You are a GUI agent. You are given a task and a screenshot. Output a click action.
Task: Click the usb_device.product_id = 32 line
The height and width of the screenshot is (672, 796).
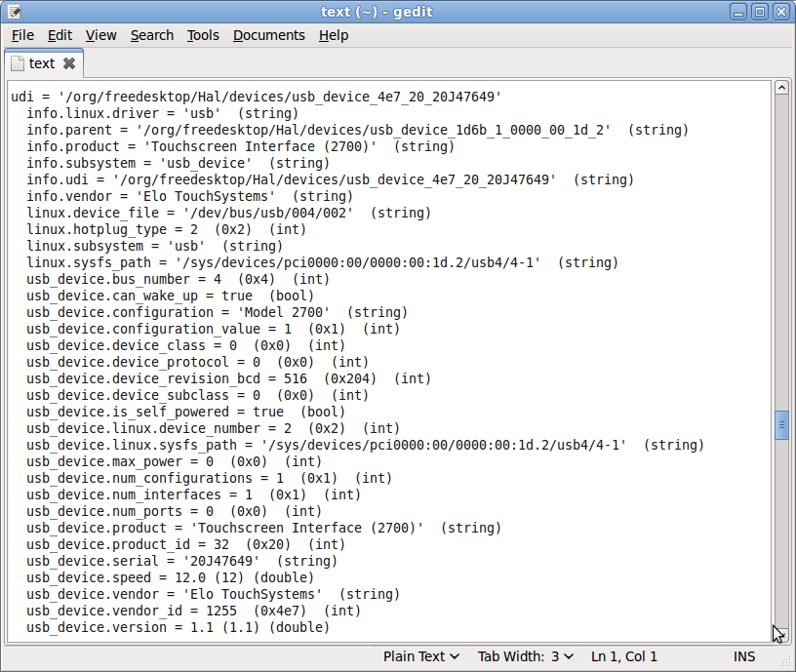[x=185, y=544]
